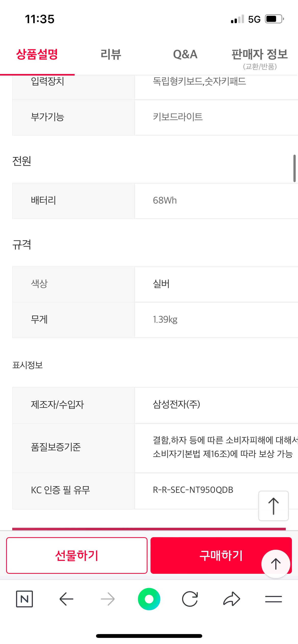
Task: Reload the page with the refresh icon
Action: [x=190, y=599]
